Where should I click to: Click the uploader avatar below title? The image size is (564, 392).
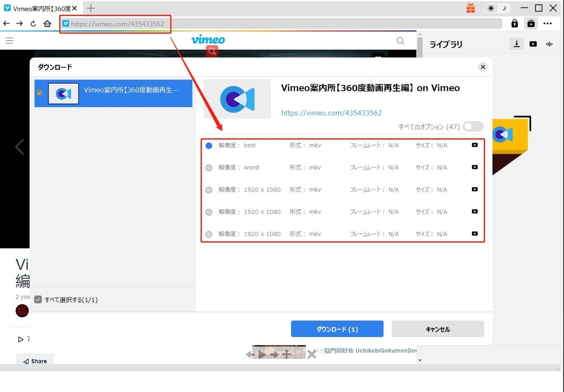coord(22,310)
